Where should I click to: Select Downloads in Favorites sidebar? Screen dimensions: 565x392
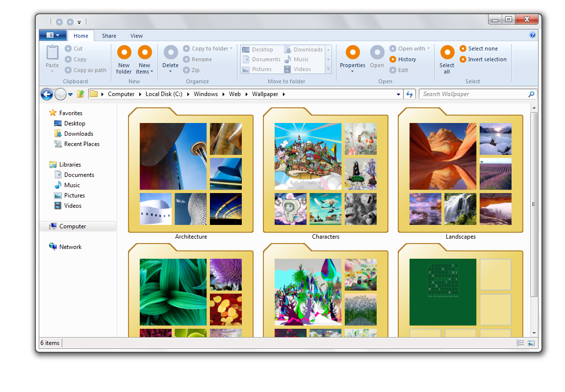[x=78, y=134]
